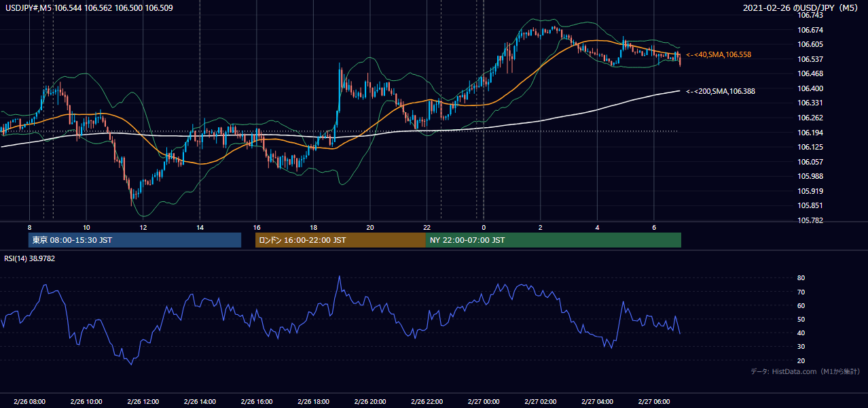Click the 2/26 08:00 time label
Viewport: 868px width, 408px height.
[29, 402]
